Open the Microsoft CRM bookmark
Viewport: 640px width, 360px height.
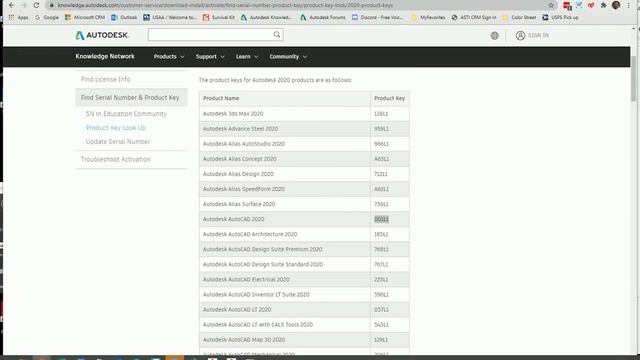(x=85, y=18)
